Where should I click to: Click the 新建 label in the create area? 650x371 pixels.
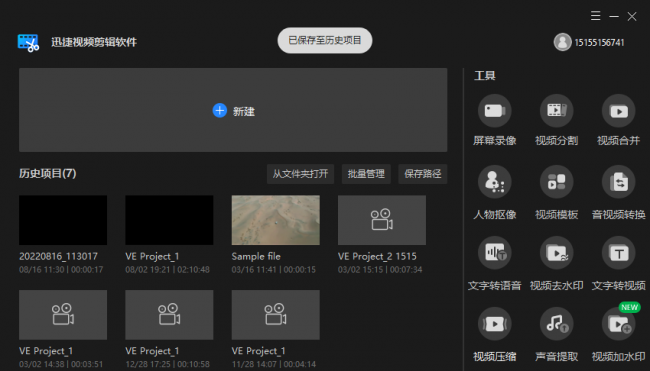[244, 111]
